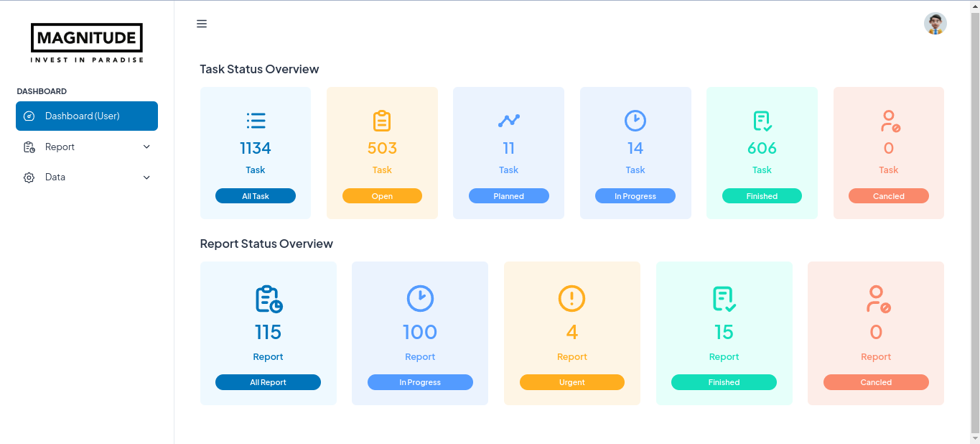The width and height of the screenshot is (980, 444).
Task: Select Dashboard (User) in the sidebar
Action: coord(87,116)
